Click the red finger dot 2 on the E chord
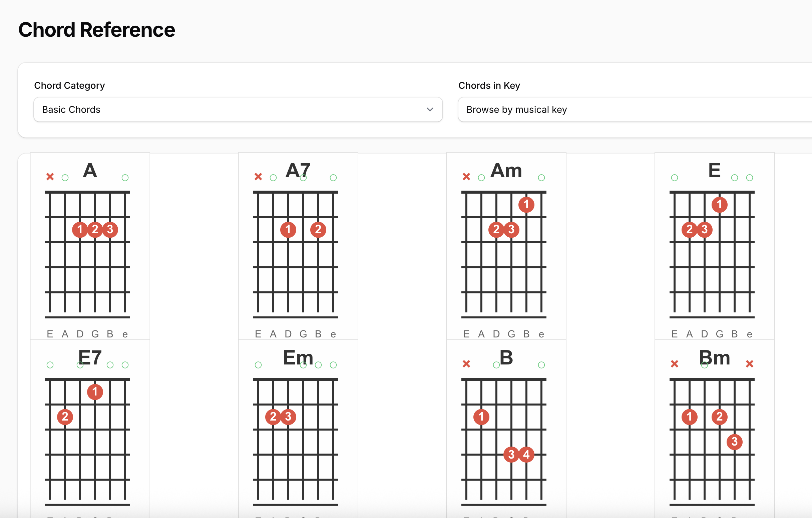Image resolution: width=812 pixels, height=518 pixels. (689, 230)
